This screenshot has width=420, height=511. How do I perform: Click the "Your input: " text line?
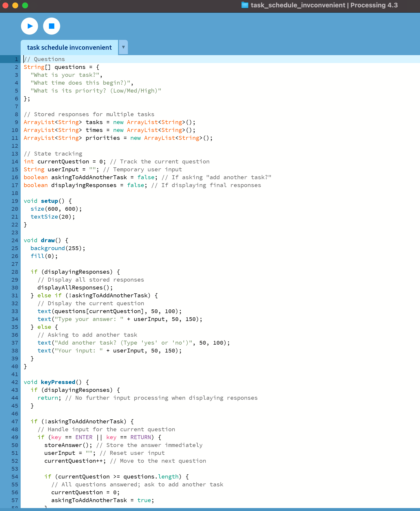point(109,351)
